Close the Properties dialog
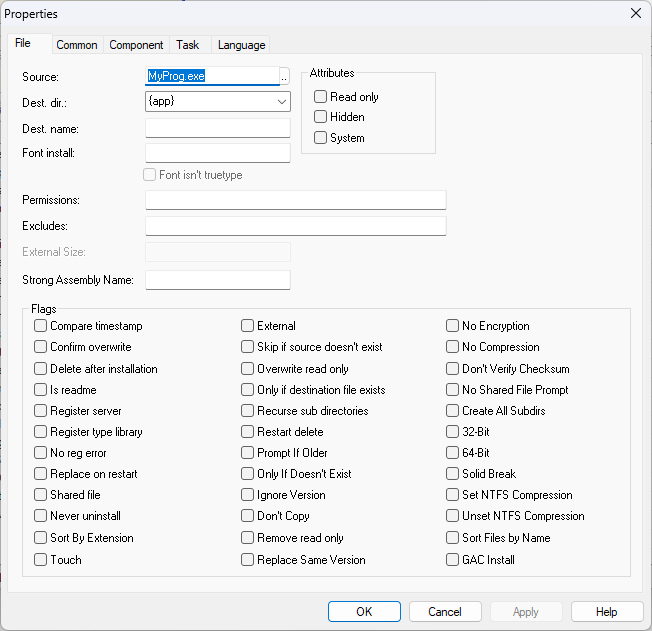Screen dimensions: 652x631 click(x=635, y=13)
